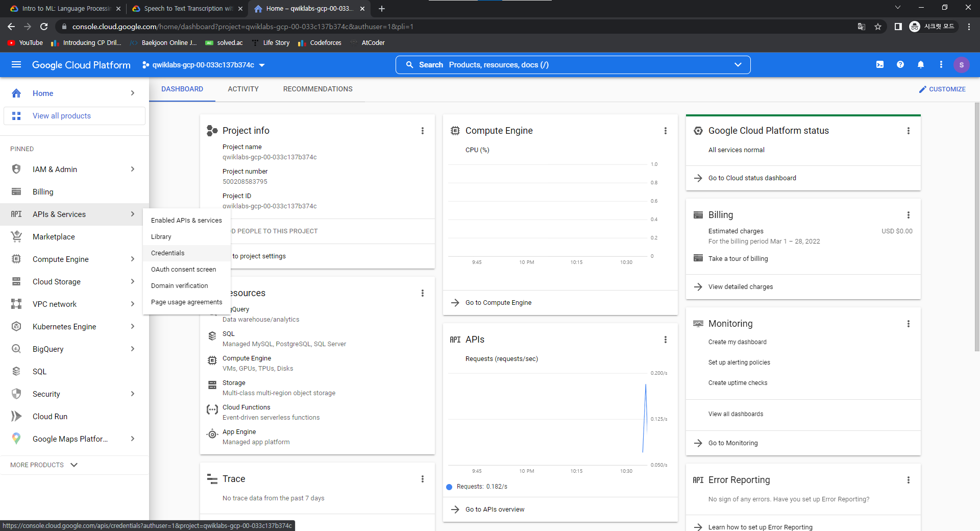Open a new browser tab

tap(382, 9)
